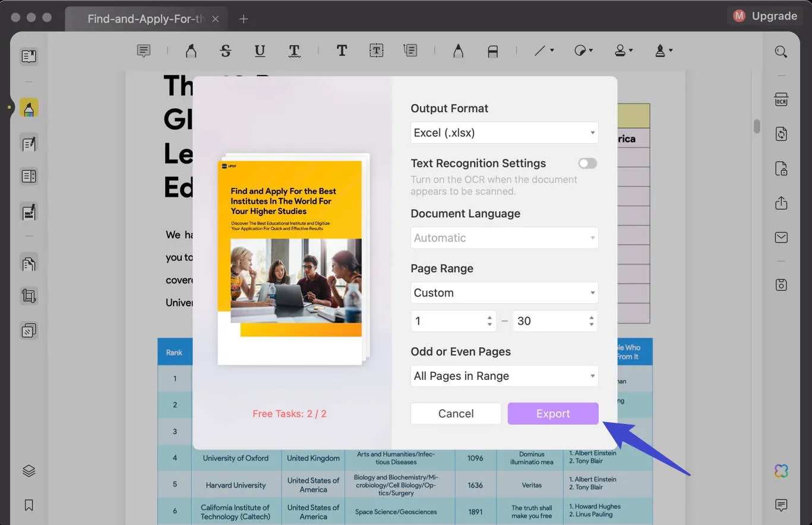This screenshot has height=525, width=812.
Task: Open the Convert PDF icon on right sidebar
Action: coord(781,133)
